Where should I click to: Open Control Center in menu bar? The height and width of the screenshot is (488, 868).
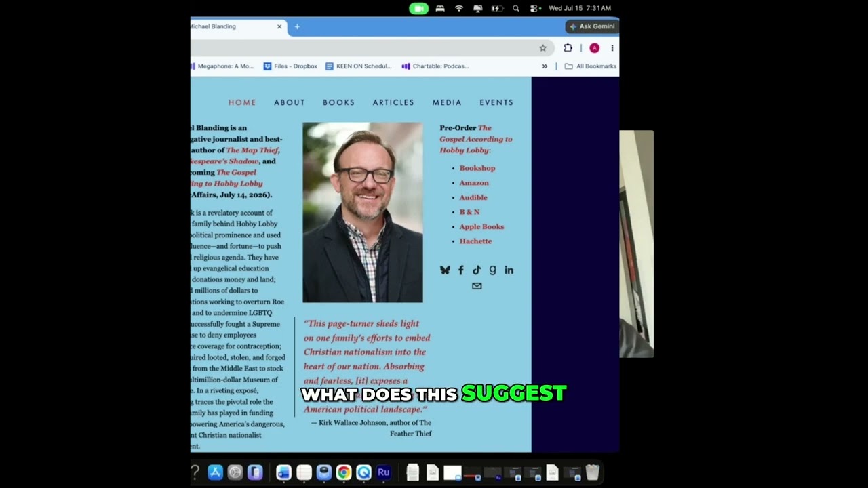point(535,9)
